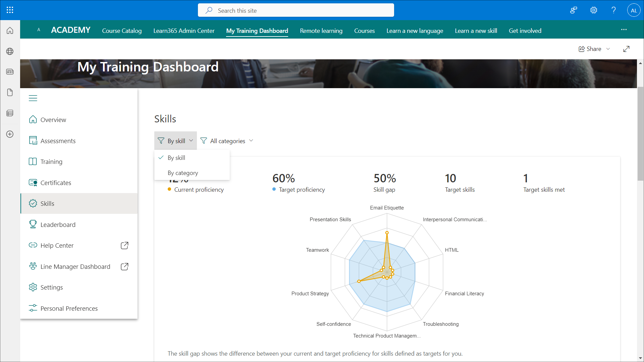Expand the All categories filter dropdown
Image resolution: width=644 pixels, height=362 pixels.
[227, 141]
